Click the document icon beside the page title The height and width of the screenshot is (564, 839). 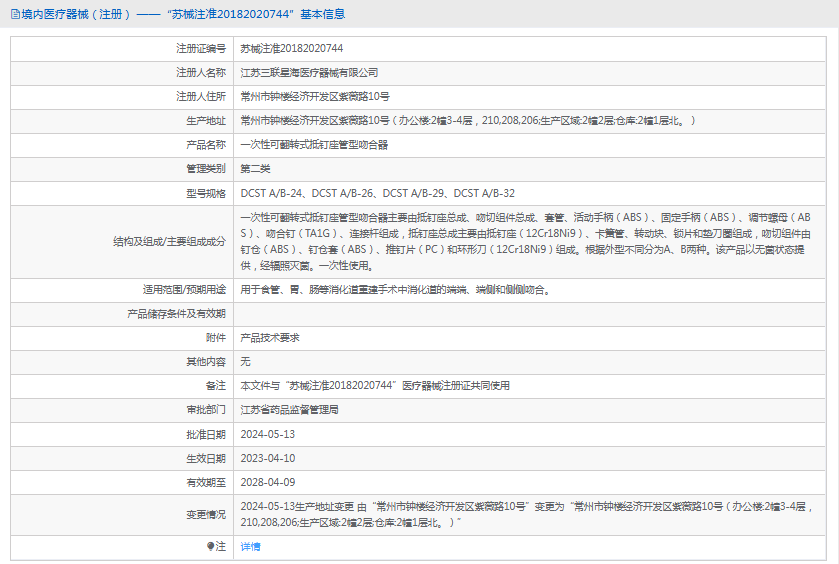pyautogui.click(x=15, y=14)
